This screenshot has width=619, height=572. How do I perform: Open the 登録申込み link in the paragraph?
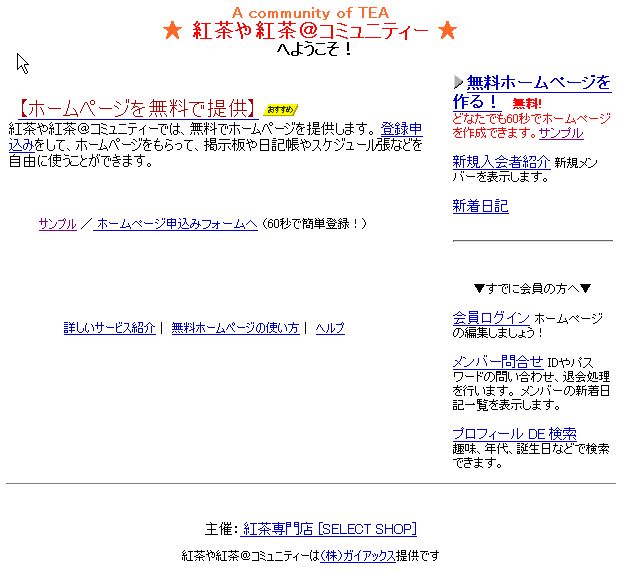(401, 129)
